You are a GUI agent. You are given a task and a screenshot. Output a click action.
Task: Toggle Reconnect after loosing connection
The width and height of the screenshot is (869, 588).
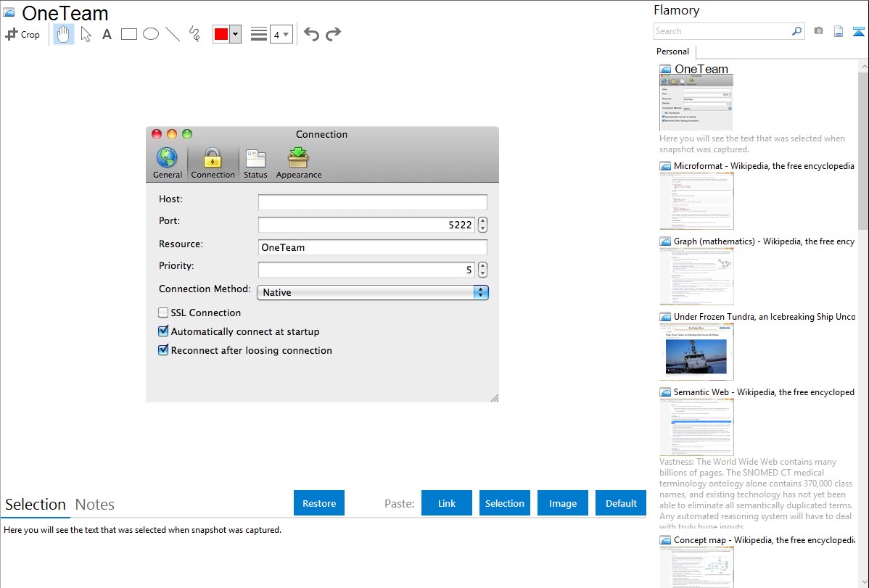coord(163,351)
